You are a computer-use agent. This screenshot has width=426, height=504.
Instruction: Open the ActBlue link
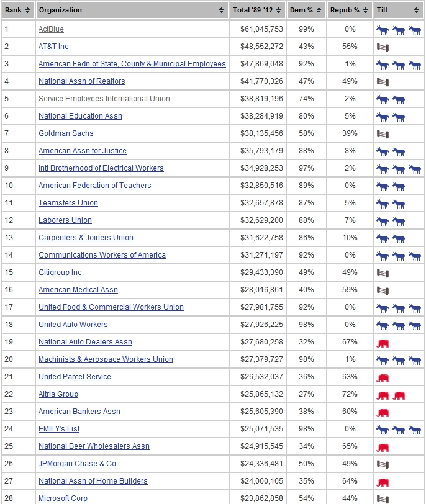click(x=51, y=29)
